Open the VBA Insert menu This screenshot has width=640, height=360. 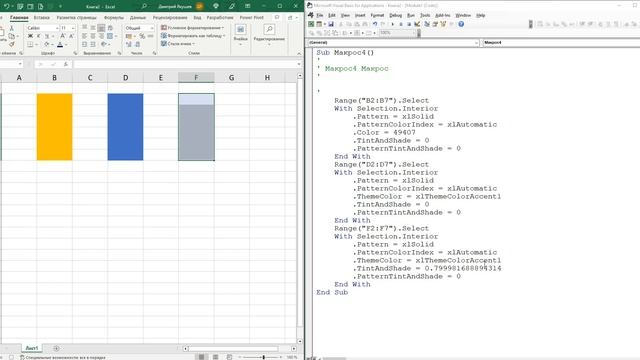coord(360,15)
